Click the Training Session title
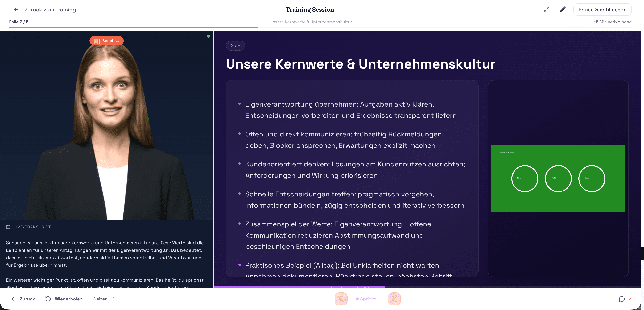 (x=310, y=10)
